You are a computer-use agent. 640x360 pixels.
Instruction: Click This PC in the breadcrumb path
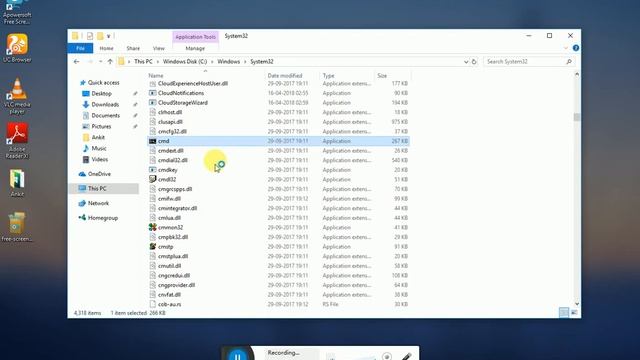[143, 62]
